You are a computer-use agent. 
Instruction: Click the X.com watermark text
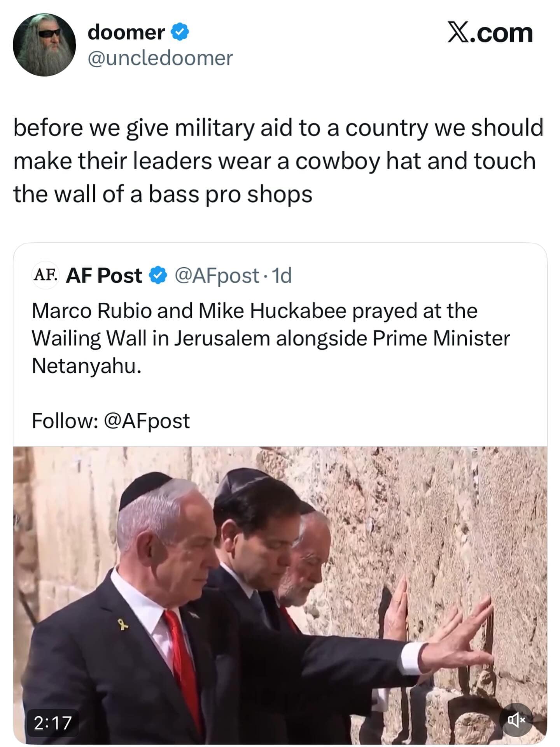[490, 33]
